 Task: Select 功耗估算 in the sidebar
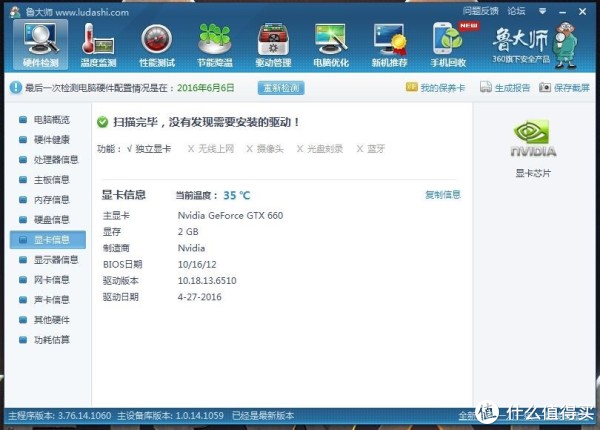click(x=48, y=340)
